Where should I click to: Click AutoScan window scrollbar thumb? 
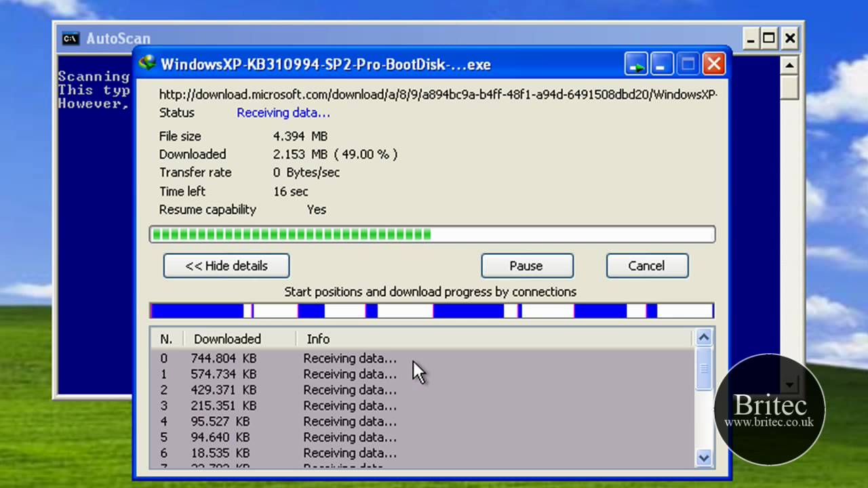(x=789, y=87)
